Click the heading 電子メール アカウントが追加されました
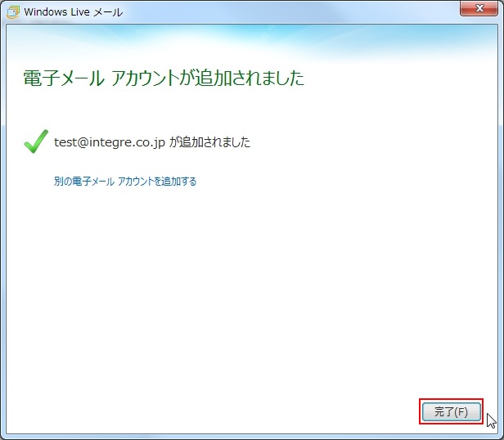Screen dimensions: 504x440 [x=164, y=78]
